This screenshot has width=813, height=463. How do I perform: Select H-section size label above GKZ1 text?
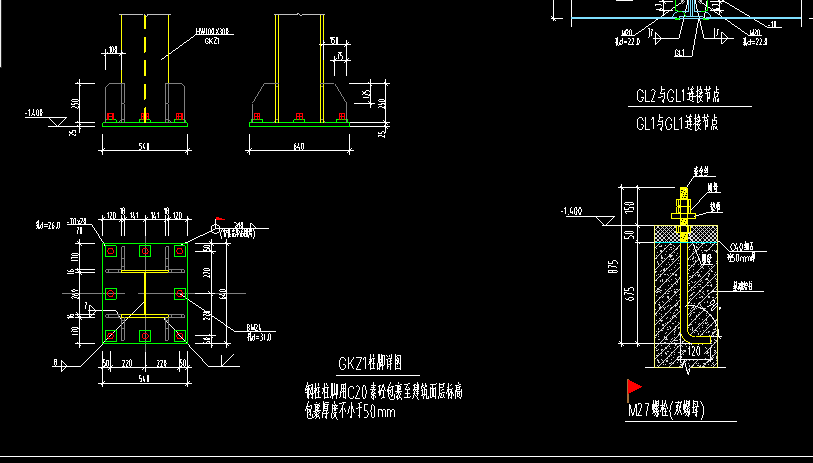(214, 32)
